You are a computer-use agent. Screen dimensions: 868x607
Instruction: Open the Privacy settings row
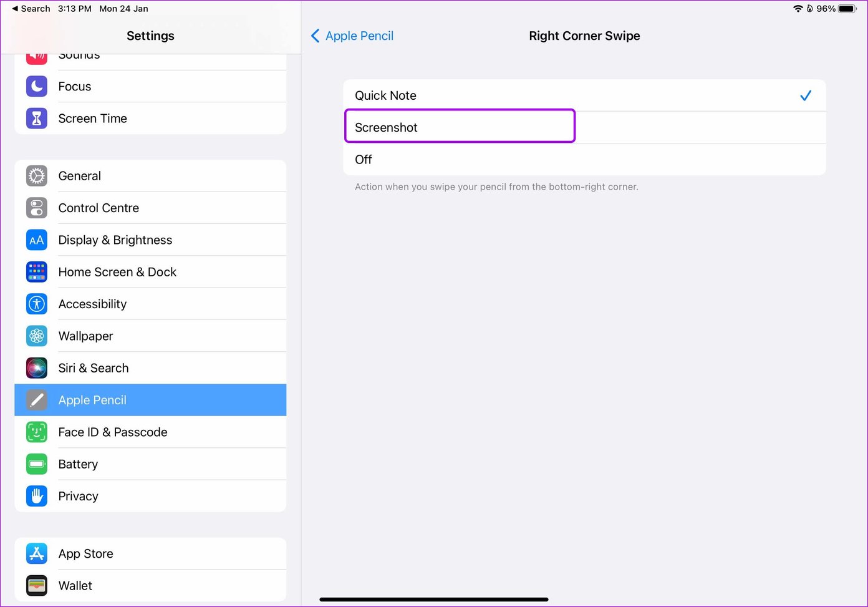(150, 496)
